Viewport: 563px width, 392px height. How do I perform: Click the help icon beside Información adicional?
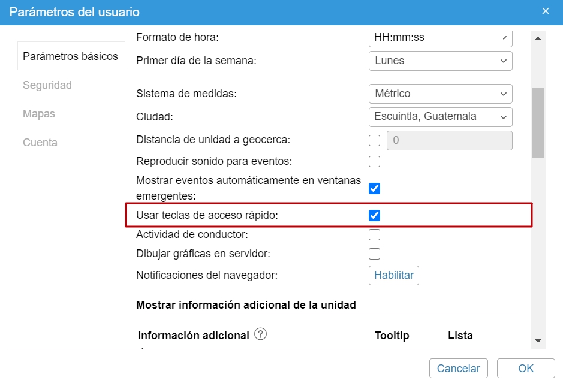tap(260, 334)
